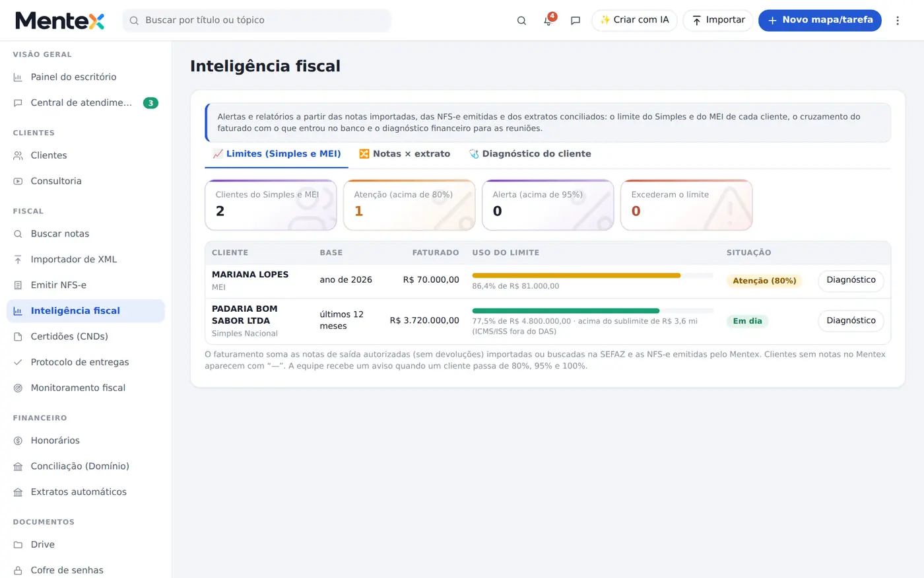Open the Diagnóstico do cliente tab
This screenshot has height=578, width=924.
click(x=530, y=154)
